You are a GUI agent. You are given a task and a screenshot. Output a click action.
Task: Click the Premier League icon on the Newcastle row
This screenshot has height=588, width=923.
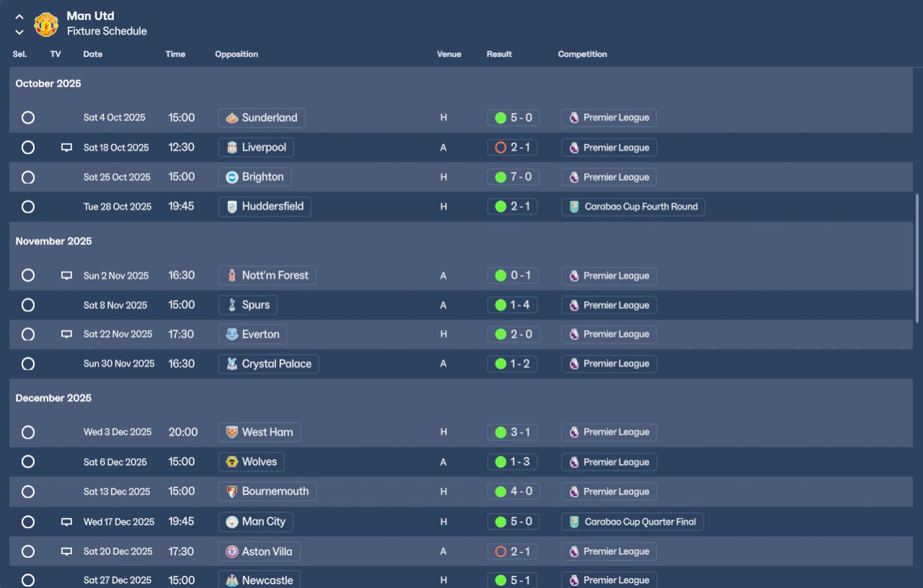tap(574, 580)
